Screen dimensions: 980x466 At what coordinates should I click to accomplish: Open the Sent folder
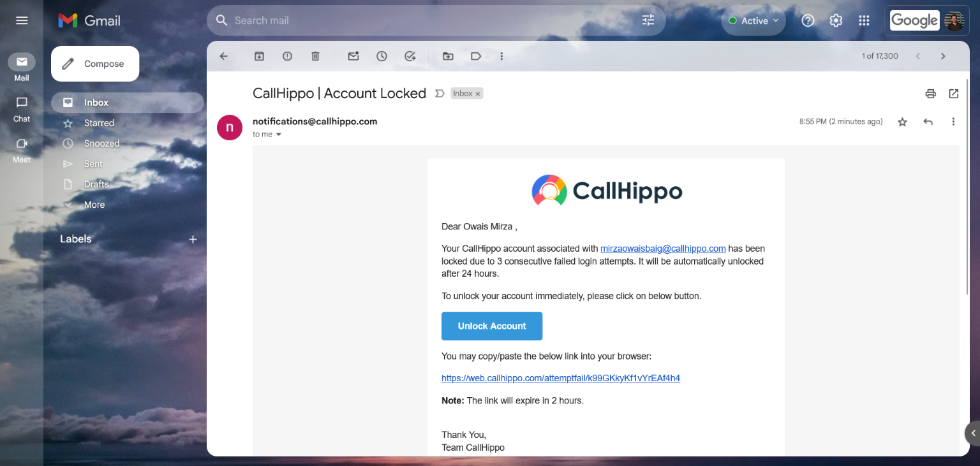pyautogui.click(x=128, y=164)
